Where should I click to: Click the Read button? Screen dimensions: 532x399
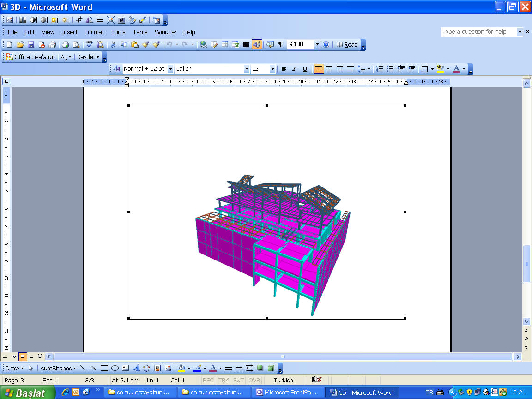pyautogui.click(x=347, y=45)
